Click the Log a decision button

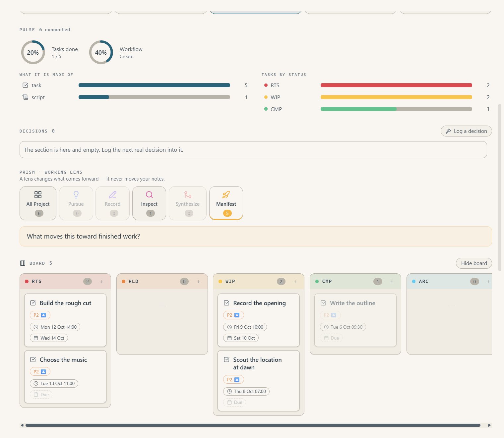coord(466,131)
